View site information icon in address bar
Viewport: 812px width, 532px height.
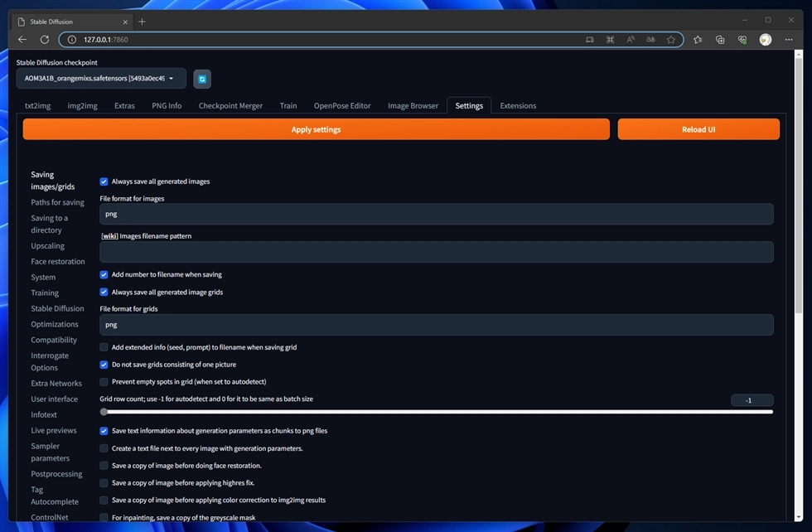72,40
